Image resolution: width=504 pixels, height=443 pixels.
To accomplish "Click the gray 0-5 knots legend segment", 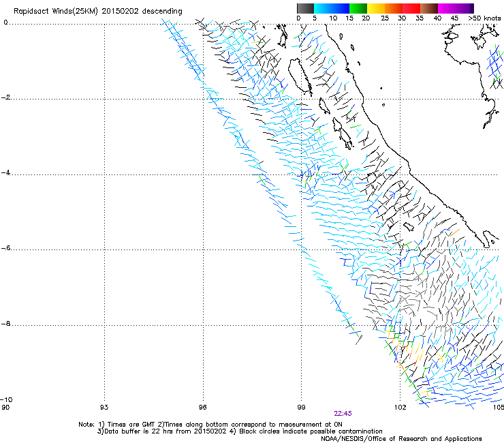I will (x=305, y=8).
